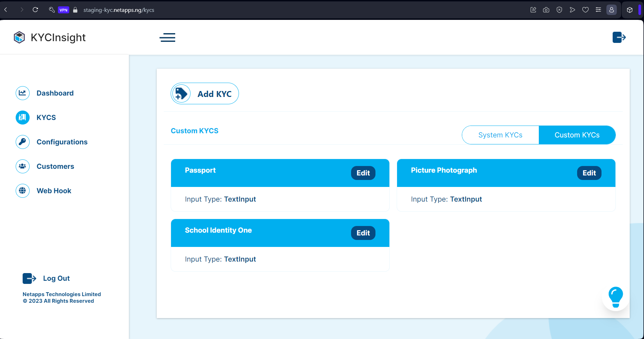This screenshot has width=644, height=339.
Task: Click the password key icon in address bar
Action: click(52, 10)
